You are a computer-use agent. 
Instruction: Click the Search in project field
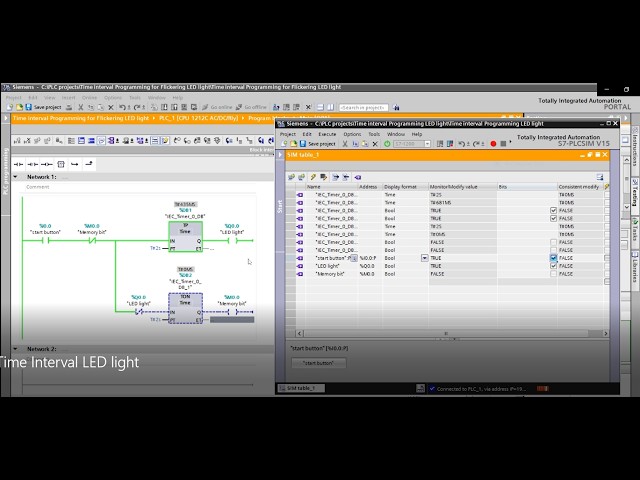[x=363, y=107]
